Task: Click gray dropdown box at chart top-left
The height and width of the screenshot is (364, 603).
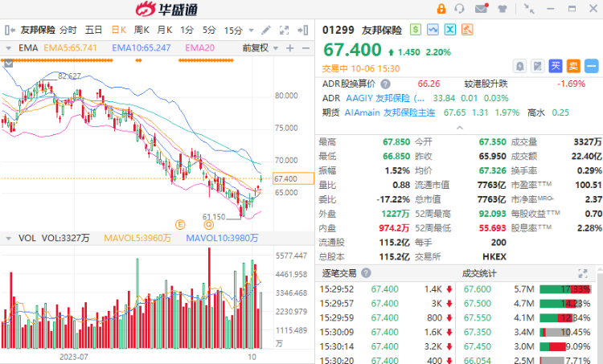Action: coord(9,63)
